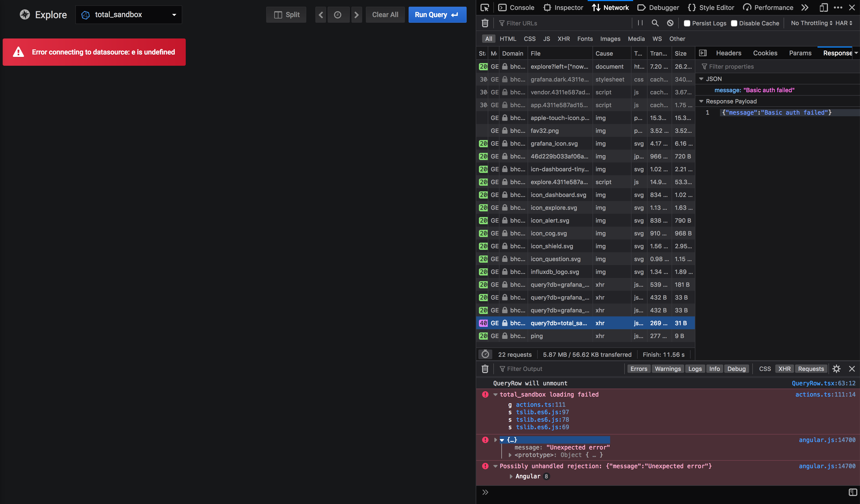
Task: Clear the network request list with trash icon
Action: coord(485,23)
